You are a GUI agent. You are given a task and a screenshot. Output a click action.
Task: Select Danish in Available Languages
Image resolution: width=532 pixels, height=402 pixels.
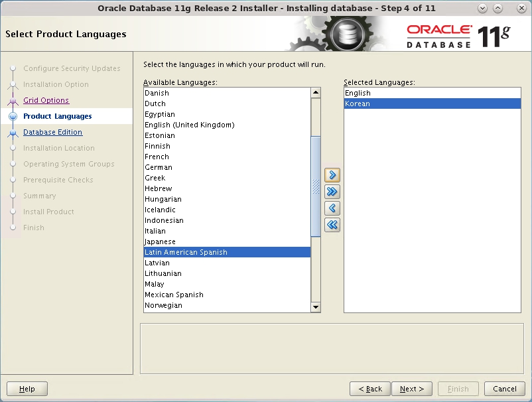227,93
